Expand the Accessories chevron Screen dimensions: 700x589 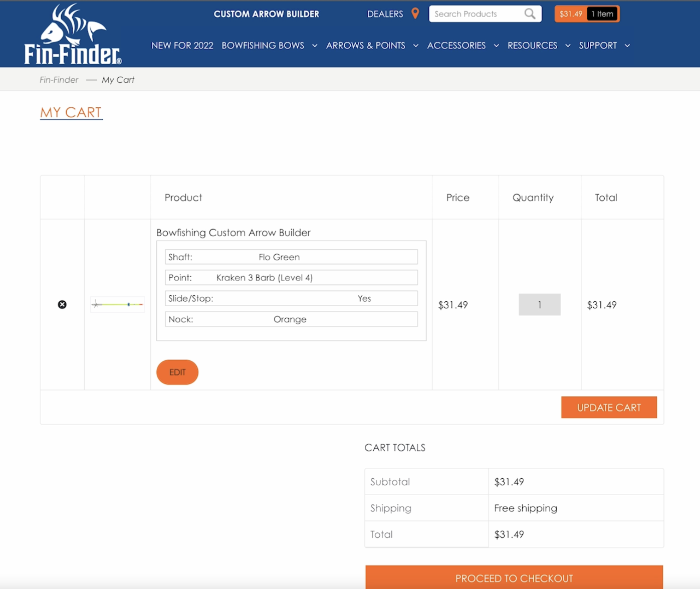click(497, 46)
